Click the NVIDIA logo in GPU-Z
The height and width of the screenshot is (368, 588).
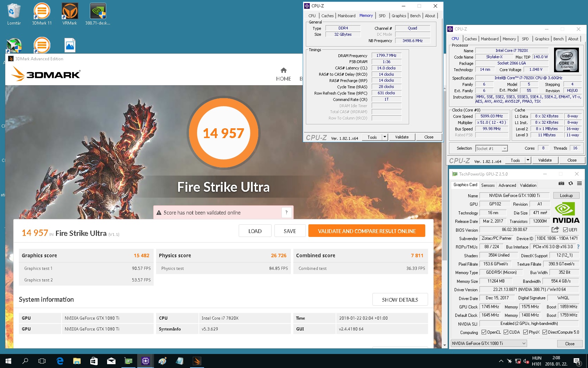pos(566,213)
